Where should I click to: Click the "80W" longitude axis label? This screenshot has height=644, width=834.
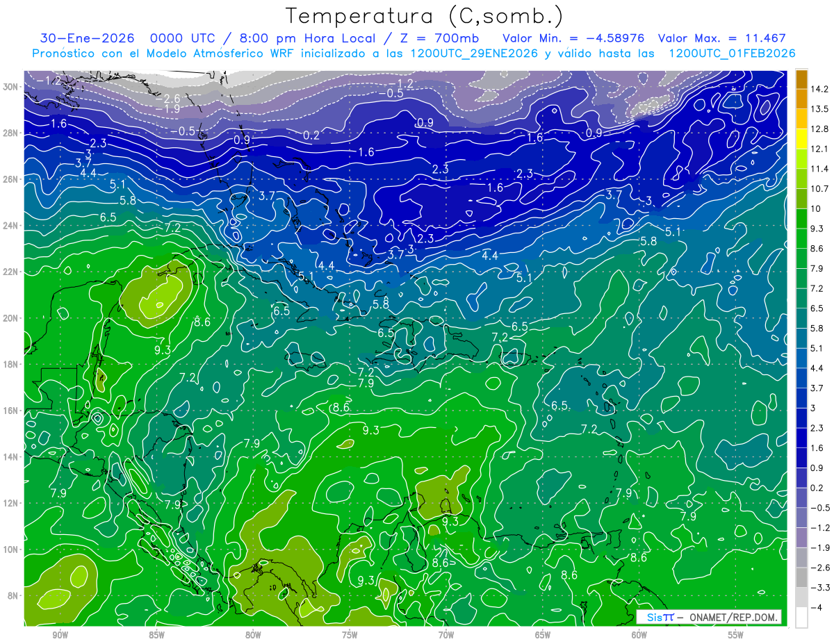click(x=253, y=635)
